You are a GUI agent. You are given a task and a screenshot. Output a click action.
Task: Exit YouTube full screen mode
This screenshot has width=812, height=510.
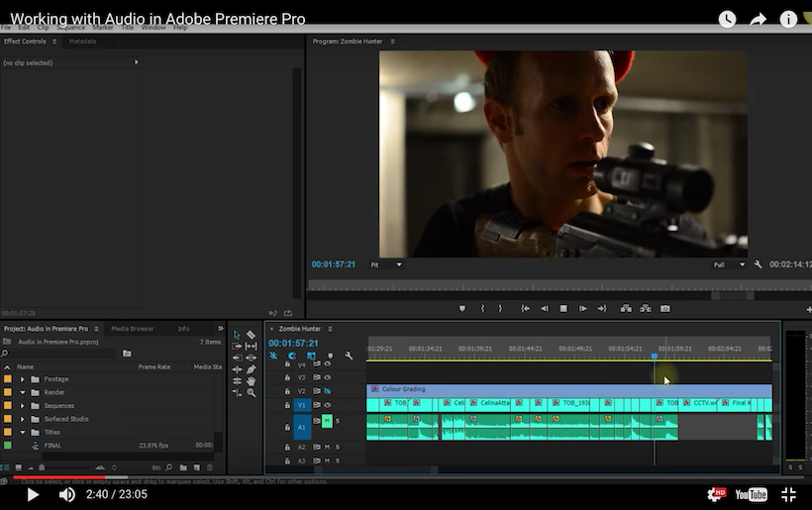click(788, 494)
